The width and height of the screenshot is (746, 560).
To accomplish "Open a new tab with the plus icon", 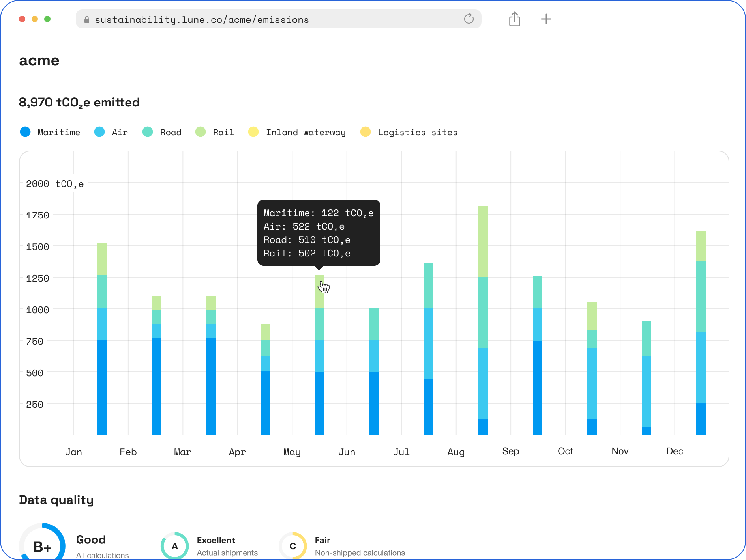I will click(546, 19).
